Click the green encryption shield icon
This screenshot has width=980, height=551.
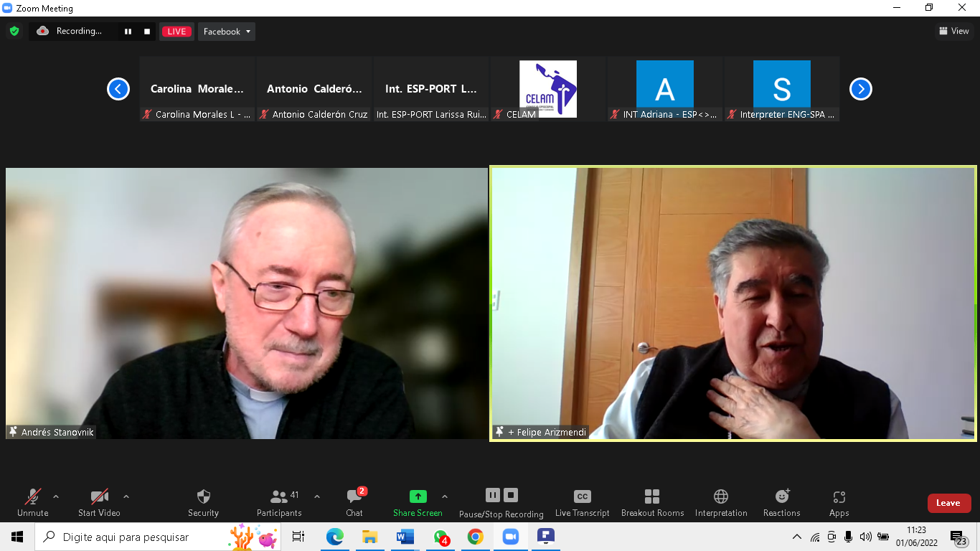[14, 31]
